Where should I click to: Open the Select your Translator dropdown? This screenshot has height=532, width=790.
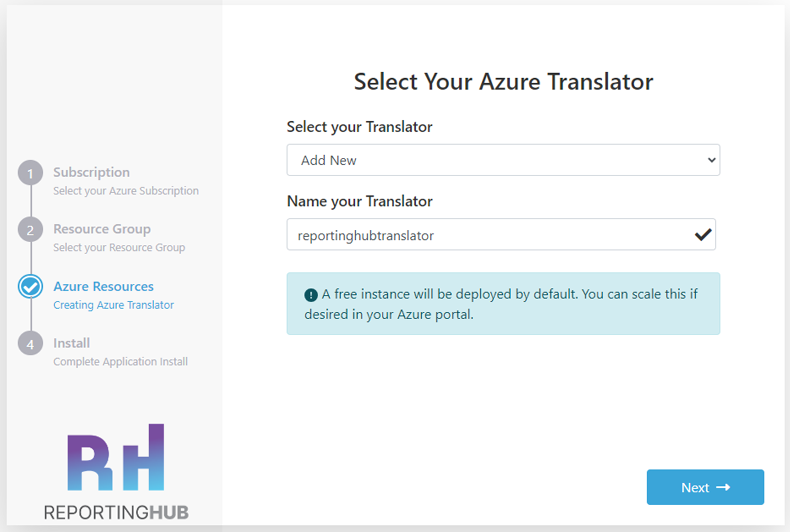(x=503, y=160)
